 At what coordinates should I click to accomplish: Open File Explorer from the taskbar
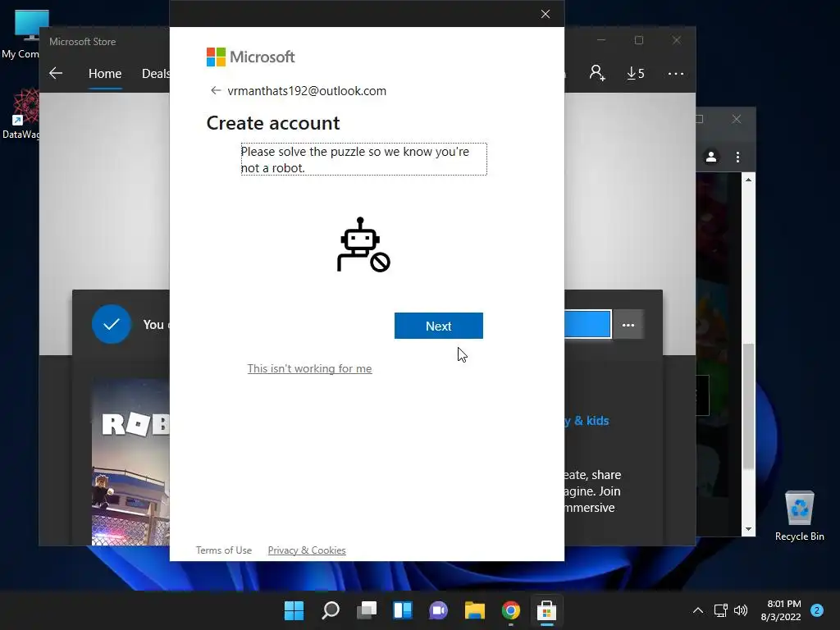click(x=475, y=610)
